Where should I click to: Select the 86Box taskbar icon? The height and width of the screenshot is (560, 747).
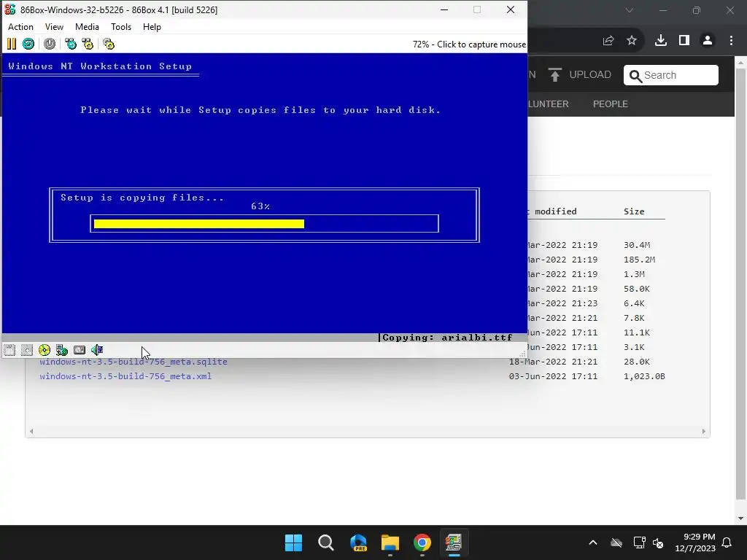click(454, 542)
